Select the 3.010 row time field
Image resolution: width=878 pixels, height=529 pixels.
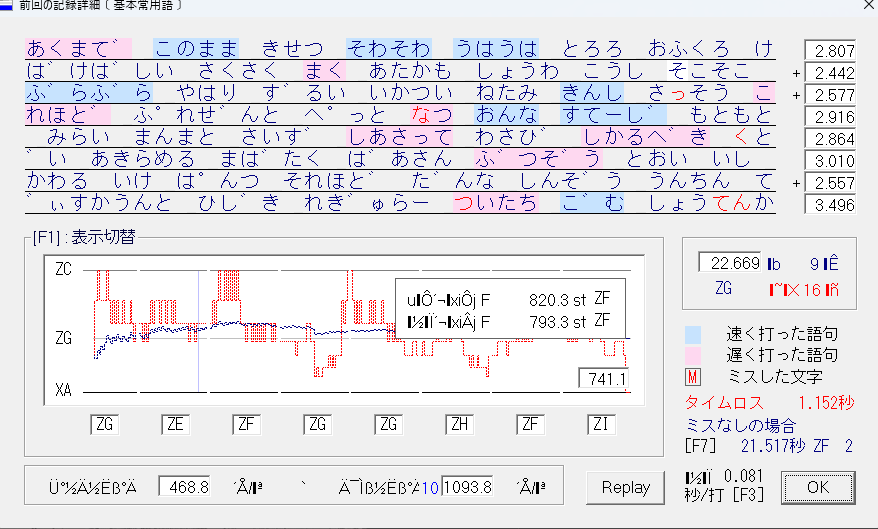pos(830,161)
